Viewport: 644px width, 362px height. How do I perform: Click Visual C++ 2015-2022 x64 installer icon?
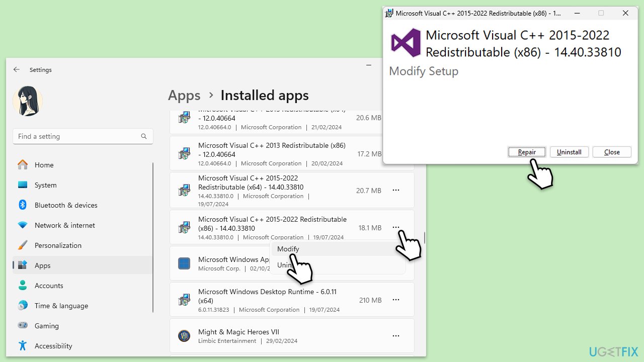(x=184, y=191)
